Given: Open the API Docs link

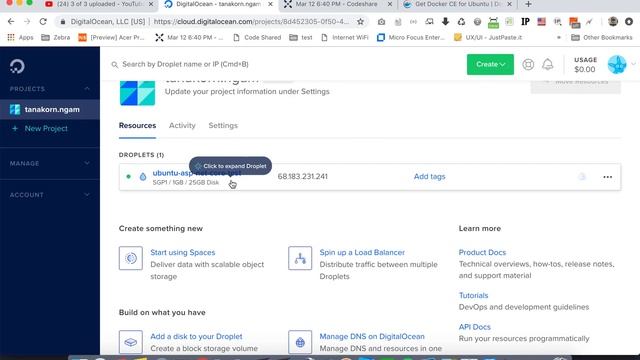Looking at the screenshot, I should click(474, 327).
